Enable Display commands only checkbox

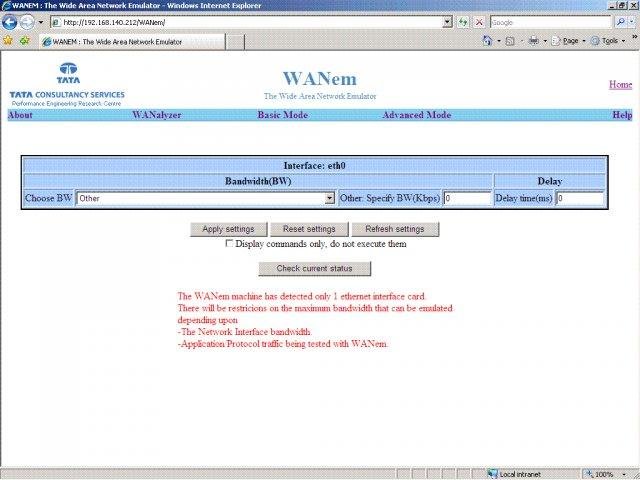click(229, 244)
